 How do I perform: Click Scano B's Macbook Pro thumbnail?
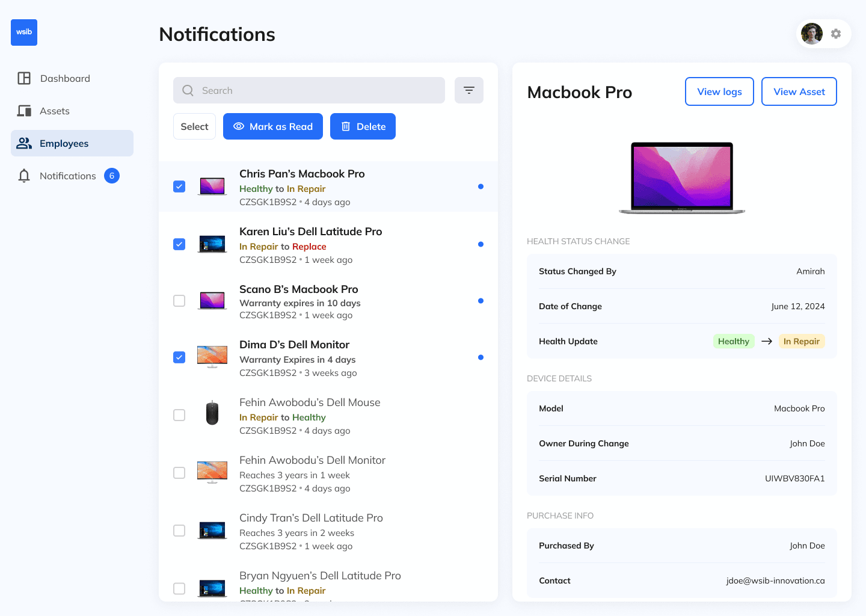pyautogui.click(x=212, y=301)
